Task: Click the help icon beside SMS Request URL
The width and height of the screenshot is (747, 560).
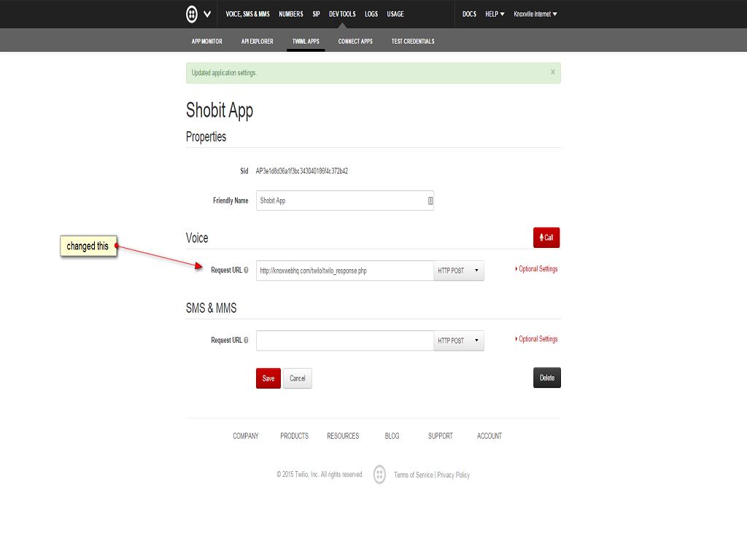Action: [246, 340]
